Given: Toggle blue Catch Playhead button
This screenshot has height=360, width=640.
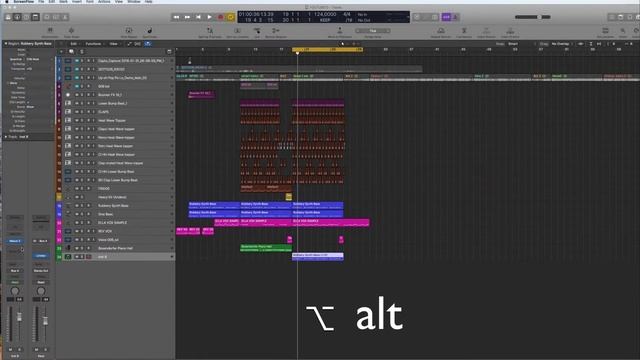Looking at the screenshot, I should 148,44.
